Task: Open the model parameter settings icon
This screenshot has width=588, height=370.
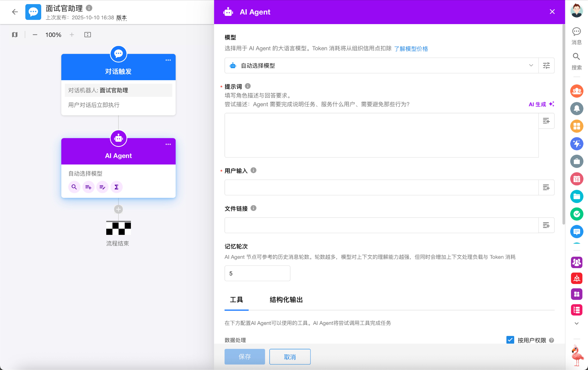Action: point(546,65)
